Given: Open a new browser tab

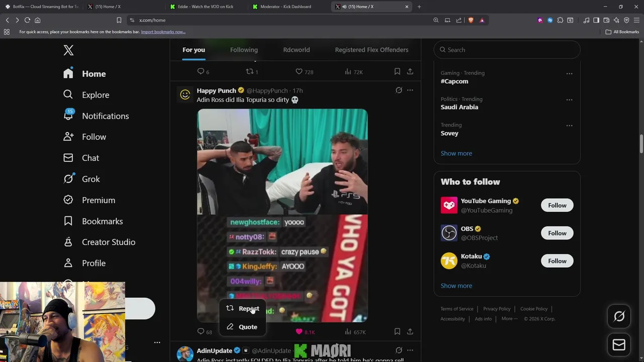Looking at the screenshot, I should (419, 7).
